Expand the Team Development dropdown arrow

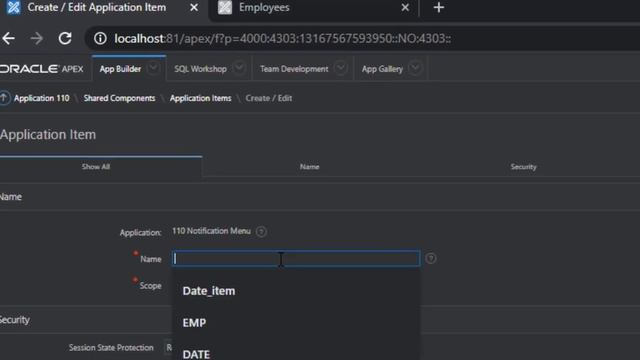point(340,68)
